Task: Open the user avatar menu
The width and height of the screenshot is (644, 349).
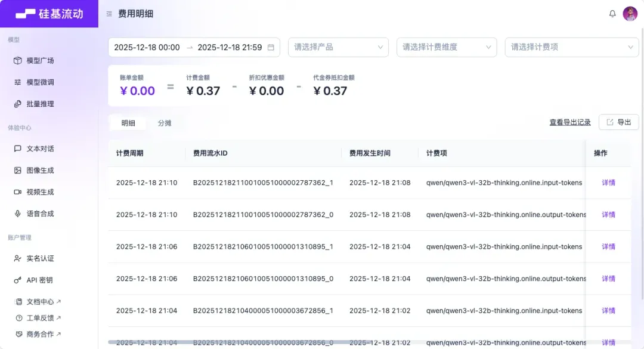Action: pos(630,14)
